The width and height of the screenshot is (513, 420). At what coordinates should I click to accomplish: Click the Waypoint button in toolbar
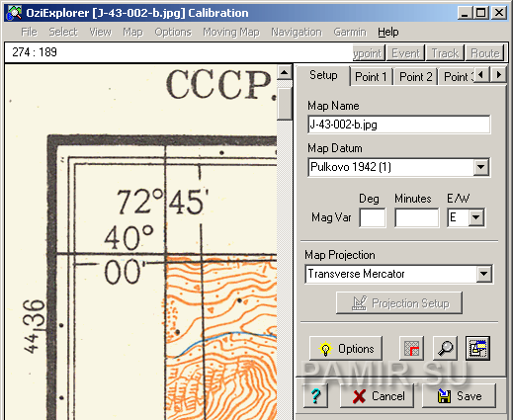pyautogui.click(x=369, y=53)
